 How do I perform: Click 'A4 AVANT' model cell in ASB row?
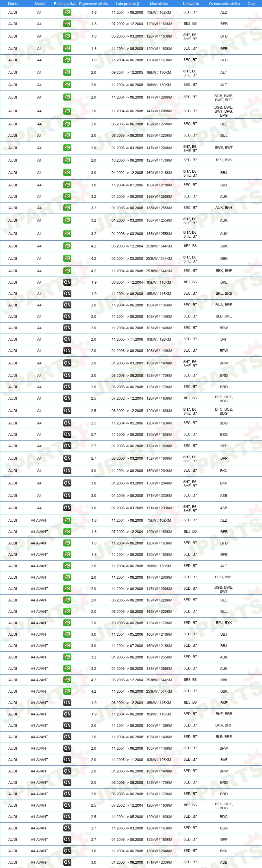tap(40, 863)
